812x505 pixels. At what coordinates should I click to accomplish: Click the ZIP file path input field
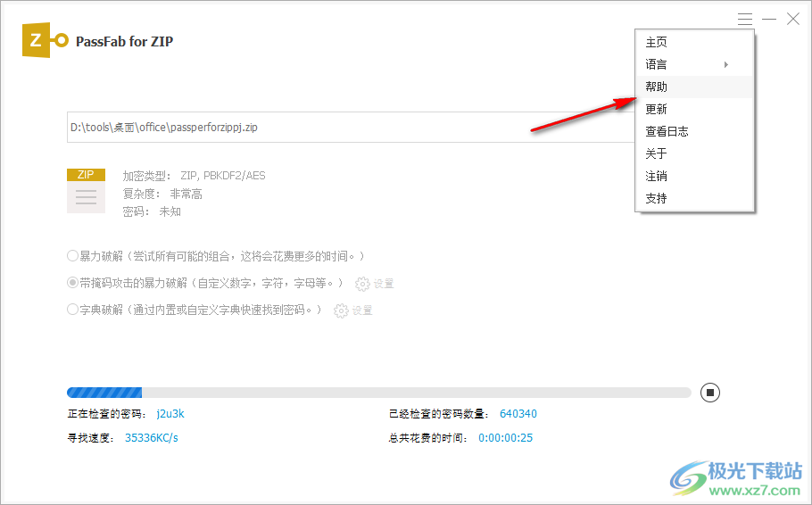351,127
